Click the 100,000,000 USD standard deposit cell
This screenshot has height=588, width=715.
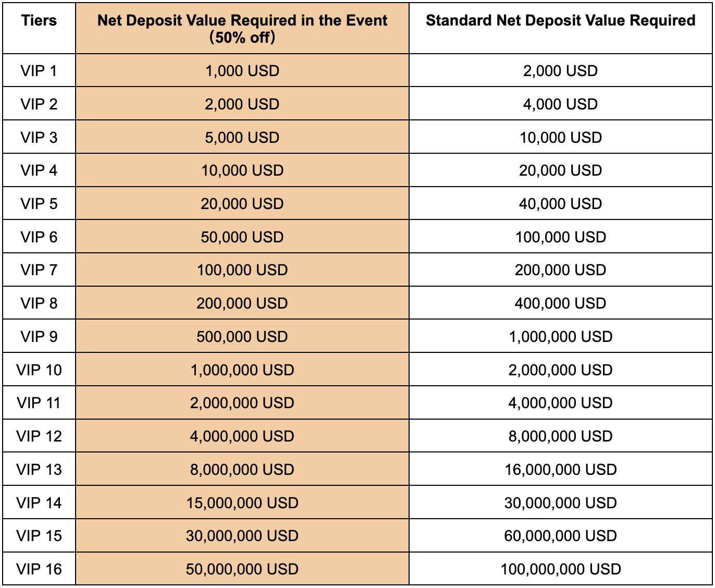(560, 569)
